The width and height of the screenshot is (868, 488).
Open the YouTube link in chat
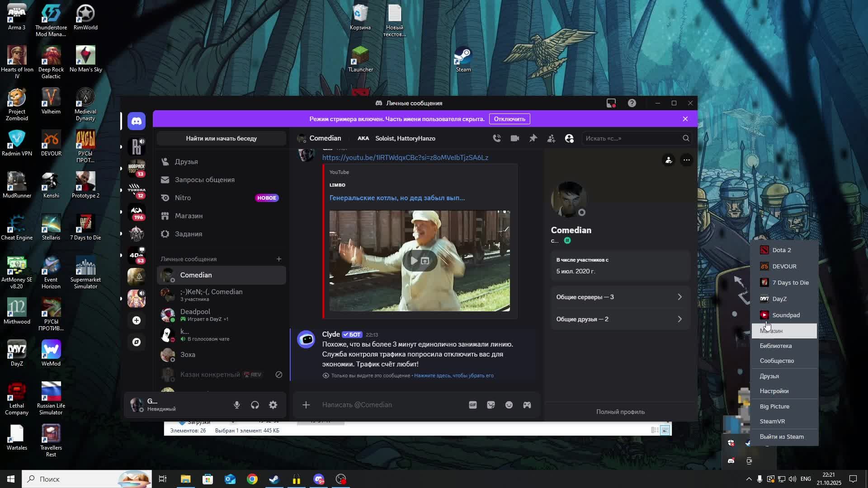tap(405, 158)
